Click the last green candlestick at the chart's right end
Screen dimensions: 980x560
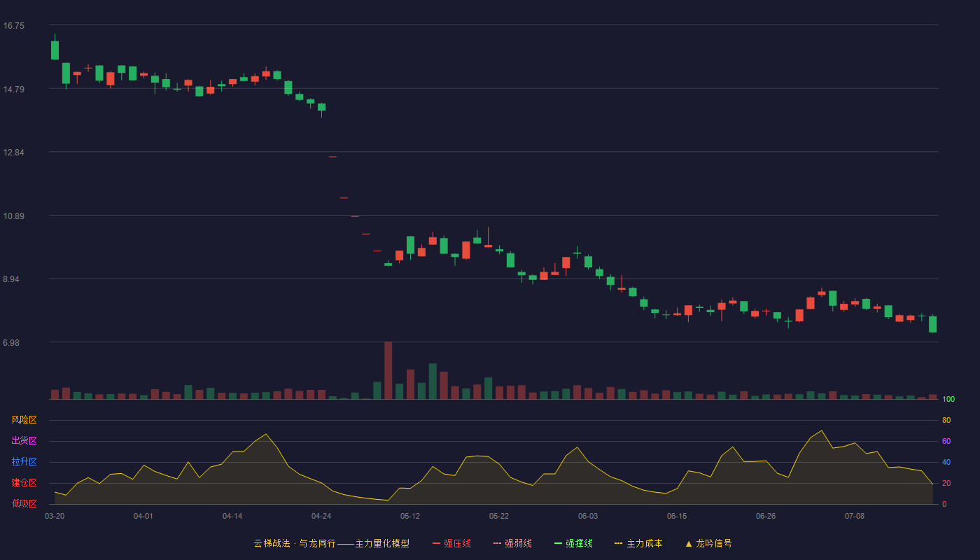click(x=932, y=324)
